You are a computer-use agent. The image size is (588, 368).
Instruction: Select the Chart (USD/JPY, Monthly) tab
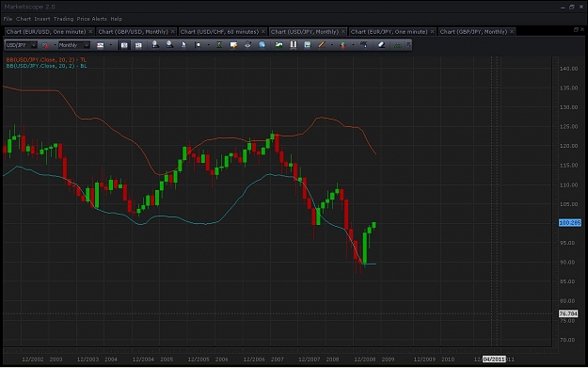tap(305, 31)
